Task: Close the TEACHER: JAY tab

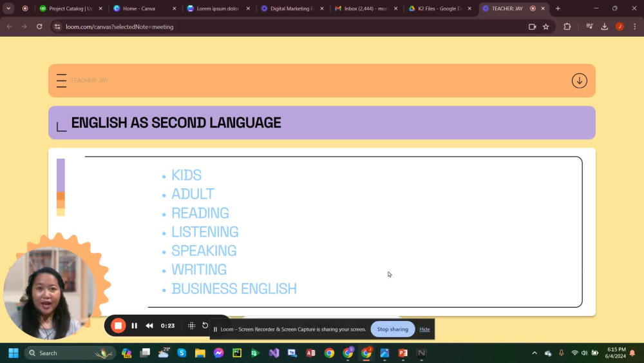Action: (x=543, y=8)
